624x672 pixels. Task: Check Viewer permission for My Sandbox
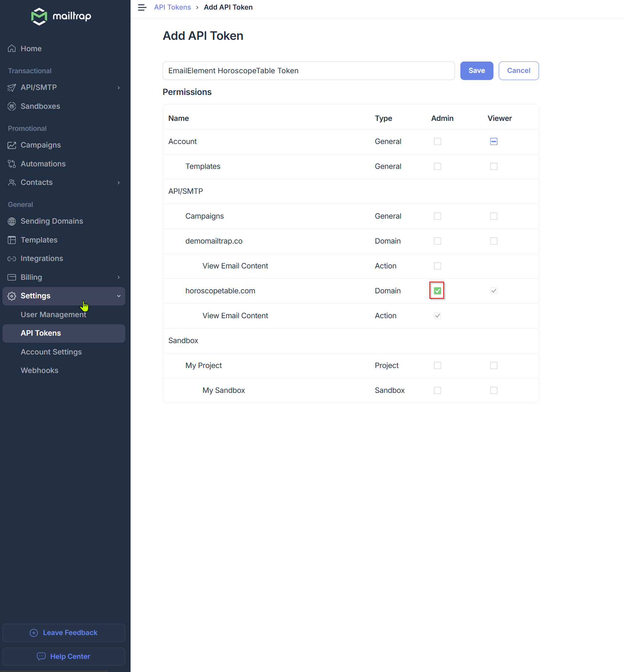tap(493, 390)
